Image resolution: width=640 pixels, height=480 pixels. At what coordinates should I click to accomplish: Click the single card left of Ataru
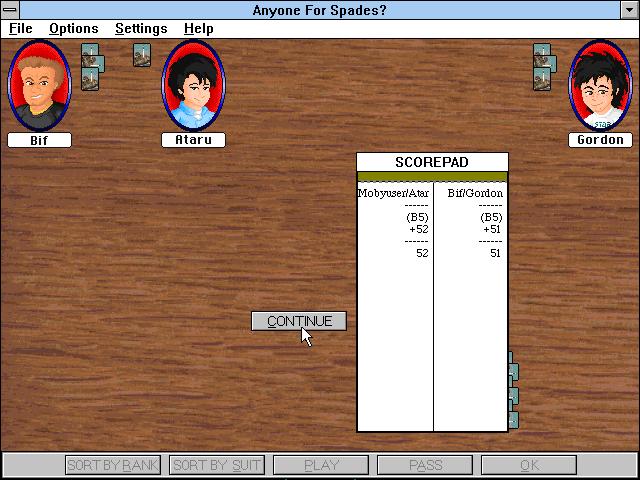coord(142,55)
